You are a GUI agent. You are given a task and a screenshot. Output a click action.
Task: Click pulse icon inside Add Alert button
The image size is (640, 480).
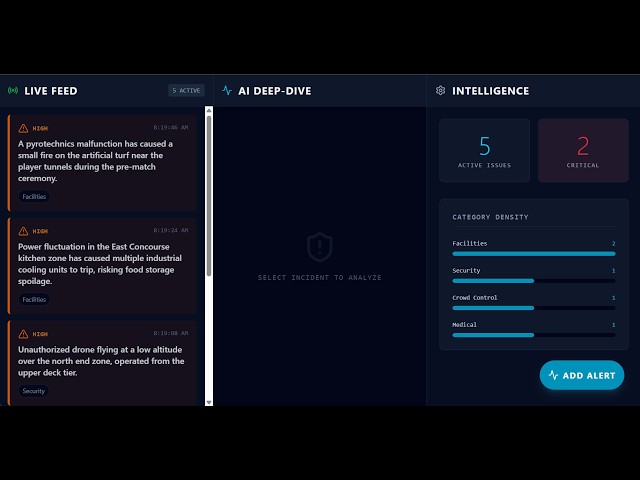click(553, 375)
